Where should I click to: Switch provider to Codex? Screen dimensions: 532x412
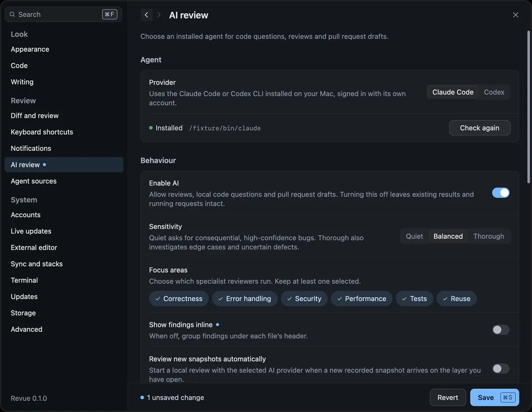pyautogui.click(x=494, y=92)
